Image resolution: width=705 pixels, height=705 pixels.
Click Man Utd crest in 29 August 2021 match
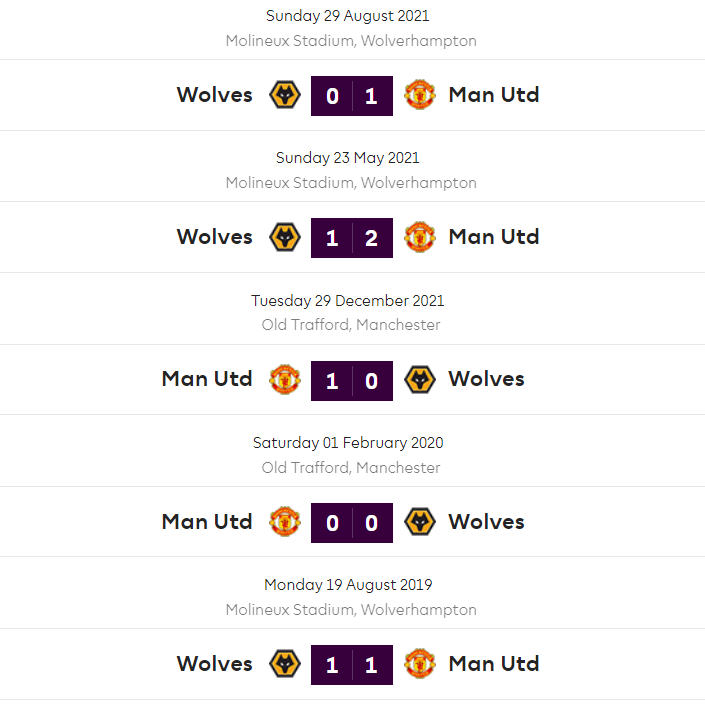419,95
